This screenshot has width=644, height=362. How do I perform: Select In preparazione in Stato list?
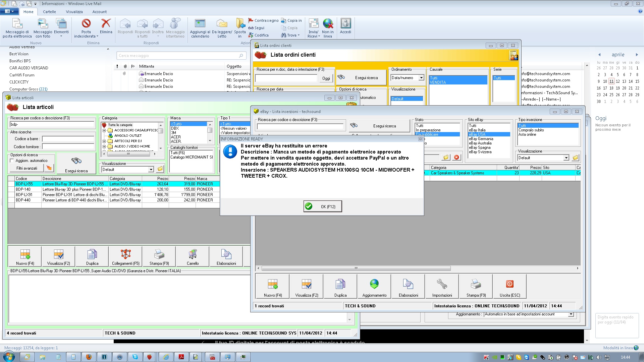[x=428, y=130]
